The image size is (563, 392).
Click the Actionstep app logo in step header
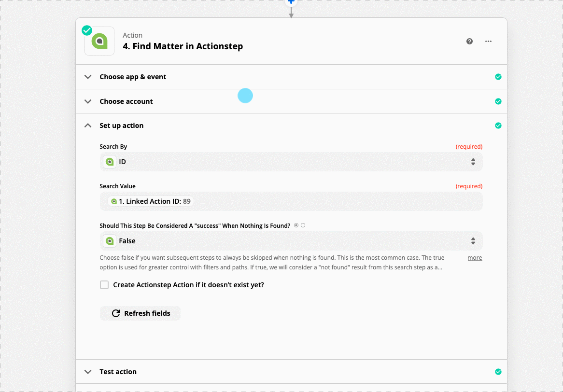[x=99, y=41]
